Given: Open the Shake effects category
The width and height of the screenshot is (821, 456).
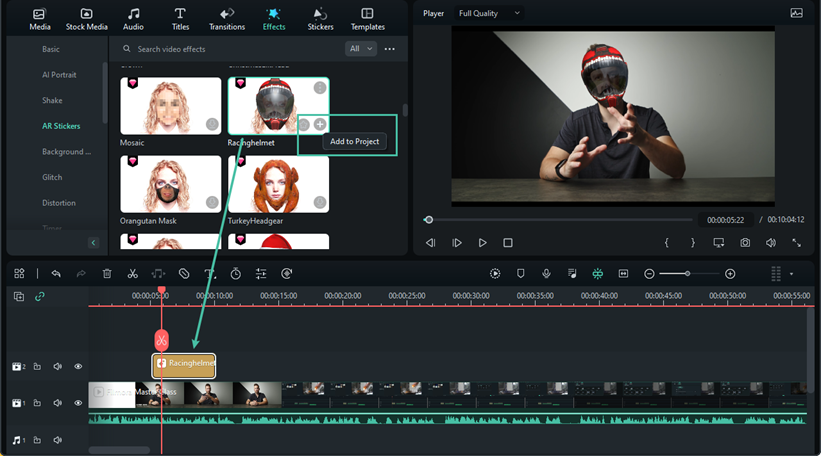Looking at the screenshot, I should (x=52, y=101).
